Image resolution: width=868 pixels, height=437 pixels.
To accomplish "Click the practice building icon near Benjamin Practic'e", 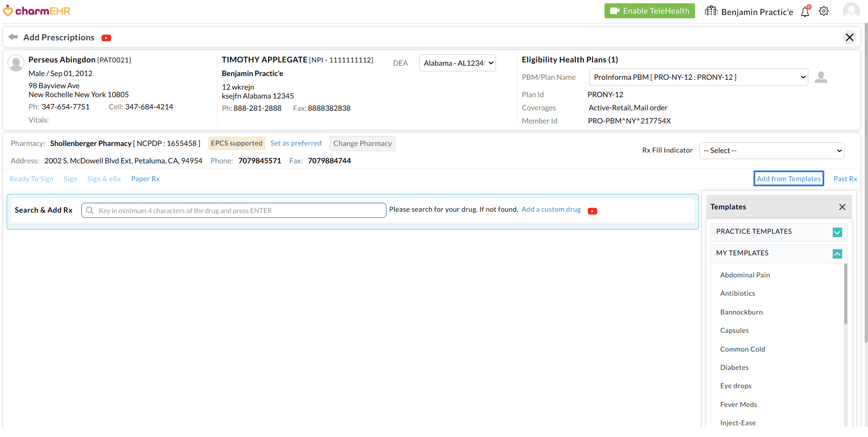I will click(x=711, y=10).
